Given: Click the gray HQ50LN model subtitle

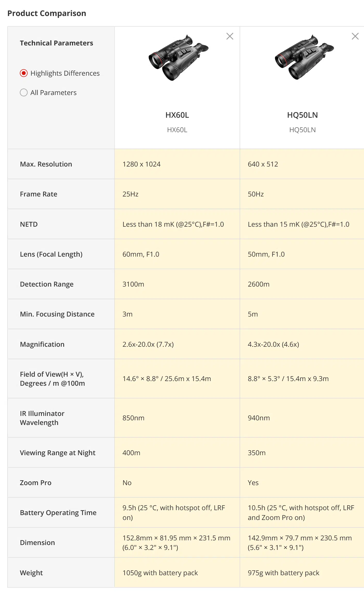Looking at the screenshot, I should coord(302,130).
